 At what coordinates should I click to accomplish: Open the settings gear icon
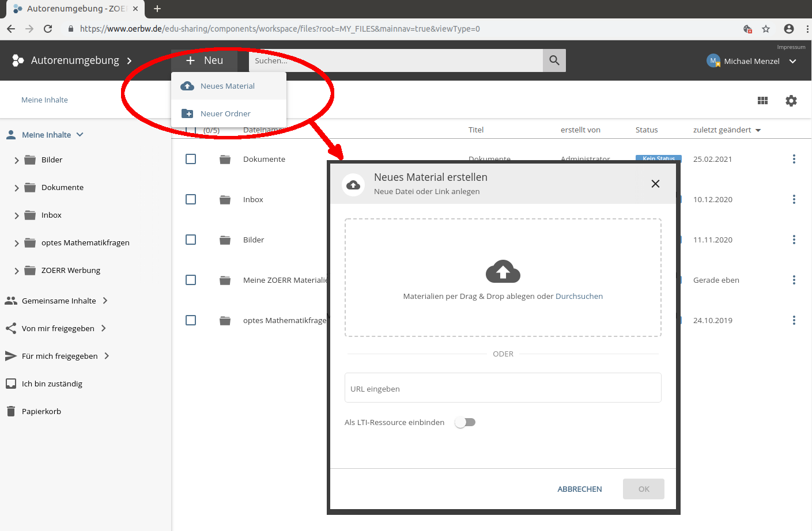click(x=791, y=101)
